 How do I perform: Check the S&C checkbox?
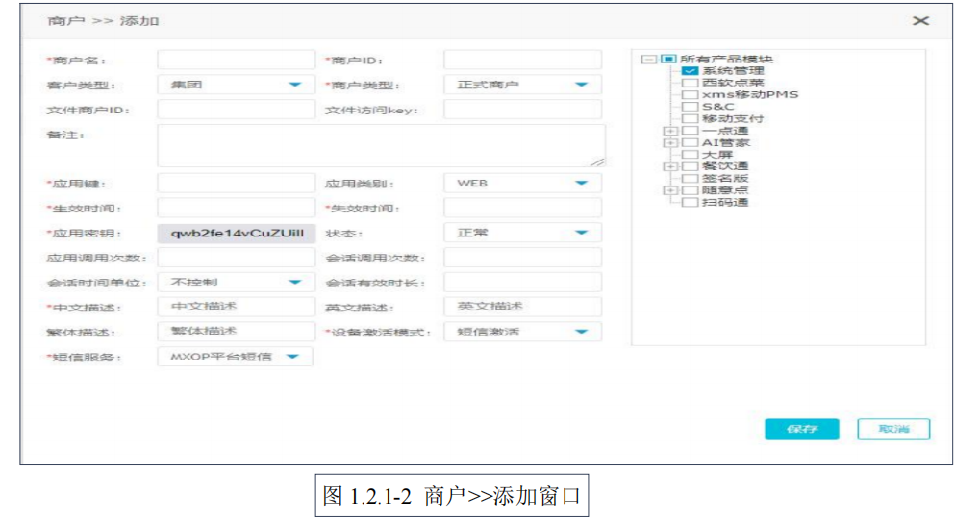point(690,107)
